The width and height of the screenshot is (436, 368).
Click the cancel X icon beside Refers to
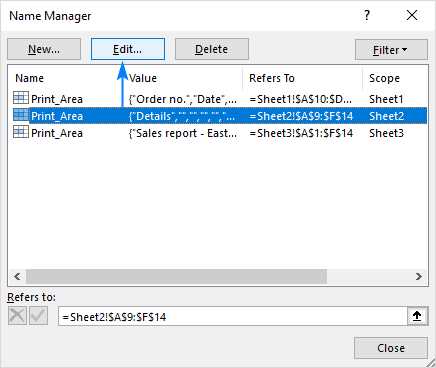(17, 315)
